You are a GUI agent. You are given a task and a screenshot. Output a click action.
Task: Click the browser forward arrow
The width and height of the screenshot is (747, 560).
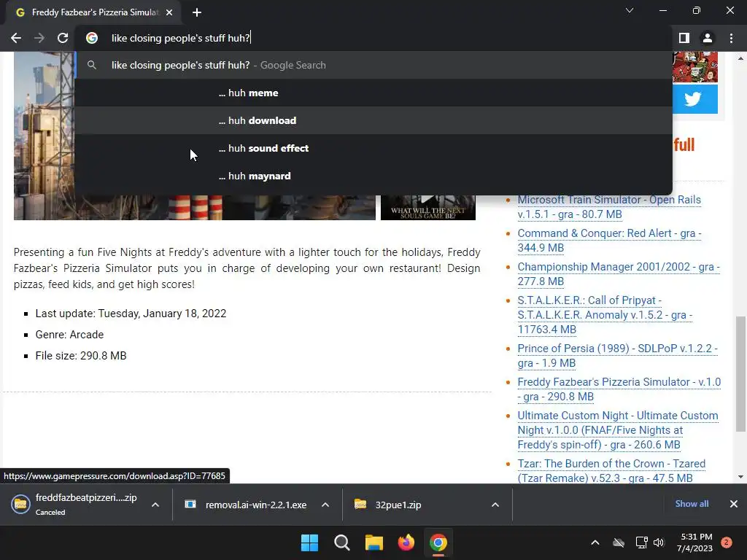tap(39, 38)
